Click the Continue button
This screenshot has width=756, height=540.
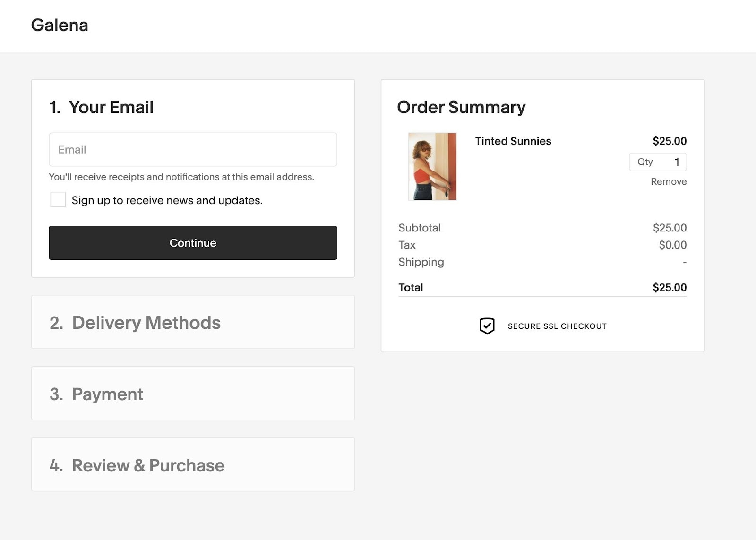[x=192, y=243]
